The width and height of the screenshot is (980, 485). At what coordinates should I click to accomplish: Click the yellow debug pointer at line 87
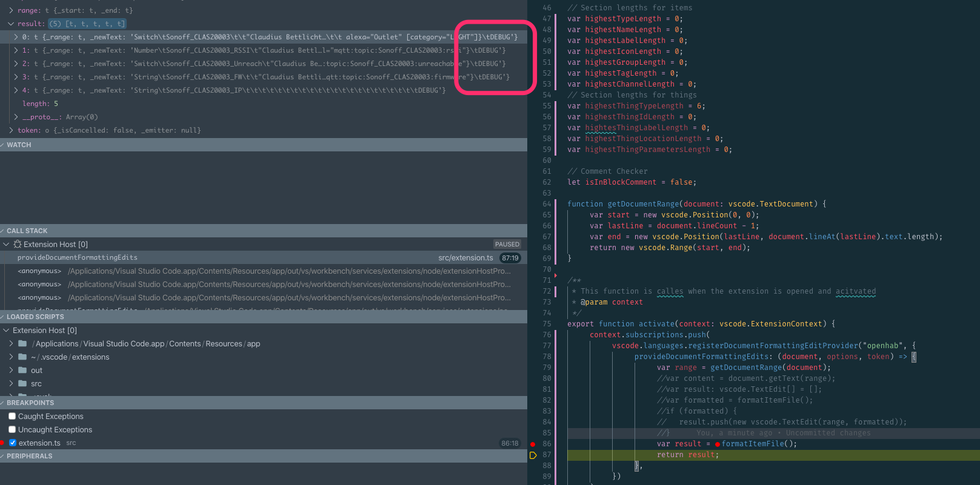tap(533, 455)
